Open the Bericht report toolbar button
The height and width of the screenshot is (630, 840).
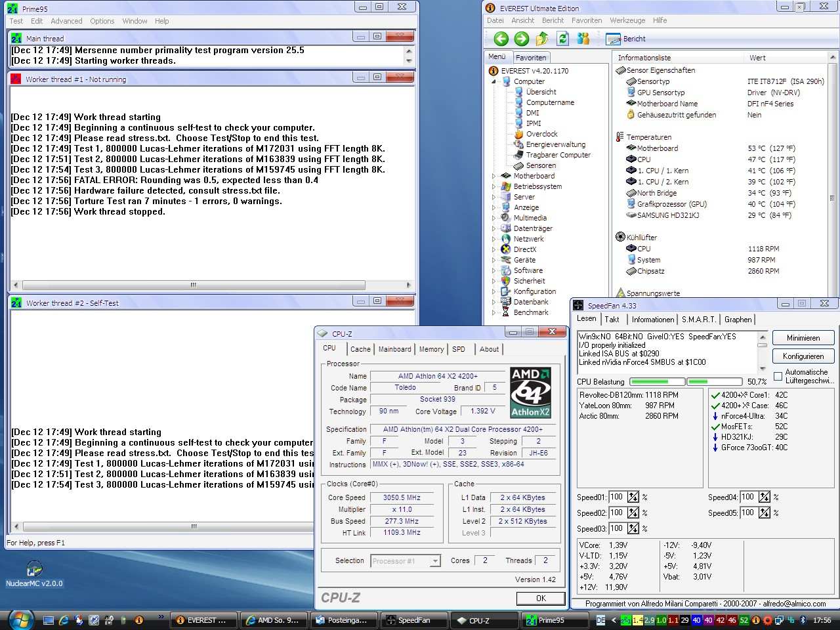click(x=626, y=39)
